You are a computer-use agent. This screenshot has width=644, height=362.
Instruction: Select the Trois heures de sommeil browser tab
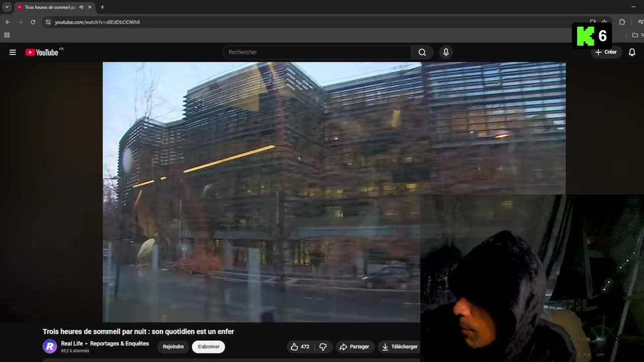54,7
